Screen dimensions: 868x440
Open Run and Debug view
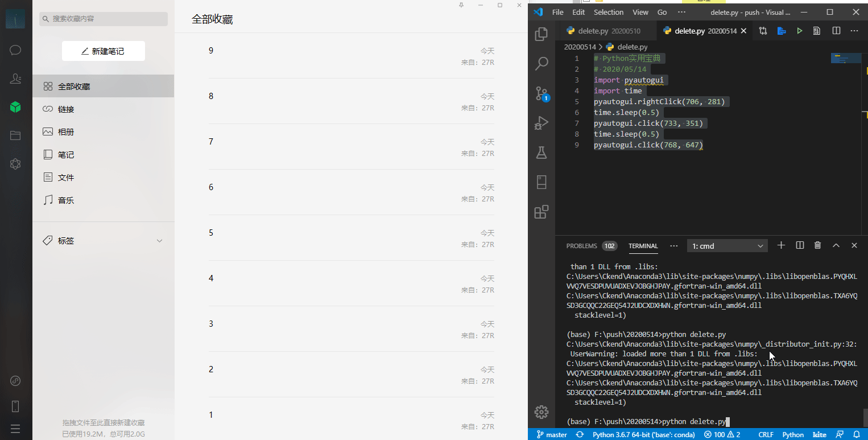click(542, 123)
